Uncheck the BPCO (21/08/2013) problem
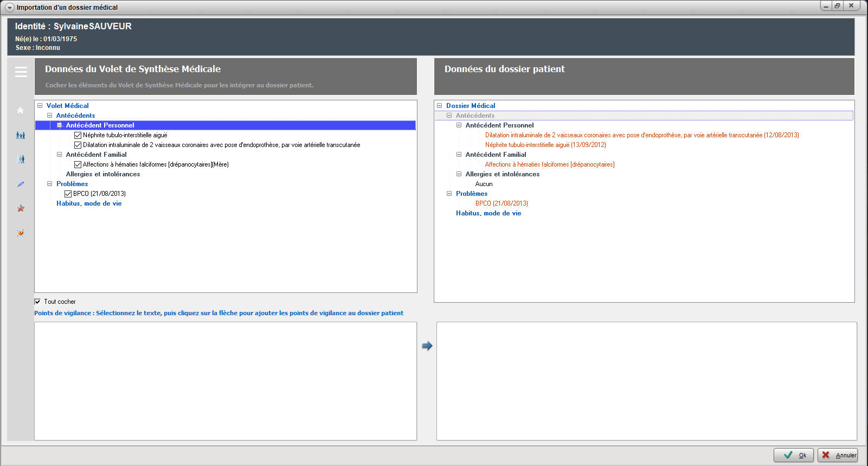Screen dimensions: 868x466 tap(68, 194)
